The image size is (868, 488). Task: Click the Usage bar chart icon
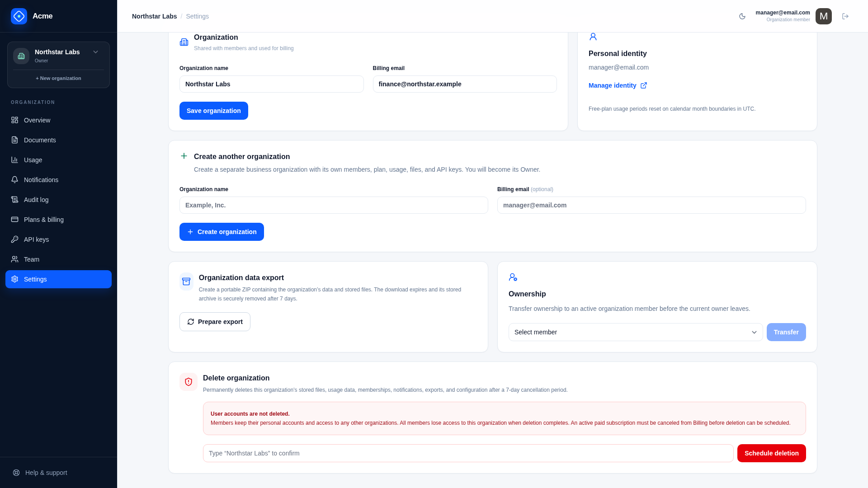(14, 160)
